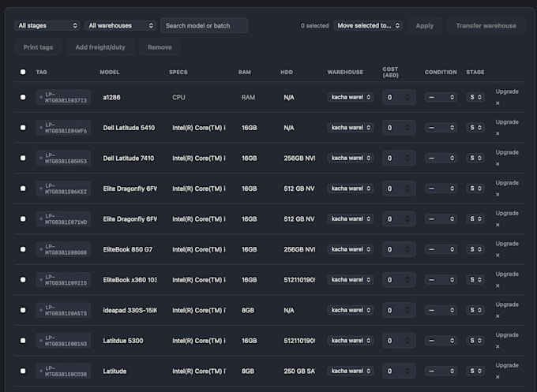Click × on Elite Dragonfly row tagged E06KEZ

click(498, 194)
